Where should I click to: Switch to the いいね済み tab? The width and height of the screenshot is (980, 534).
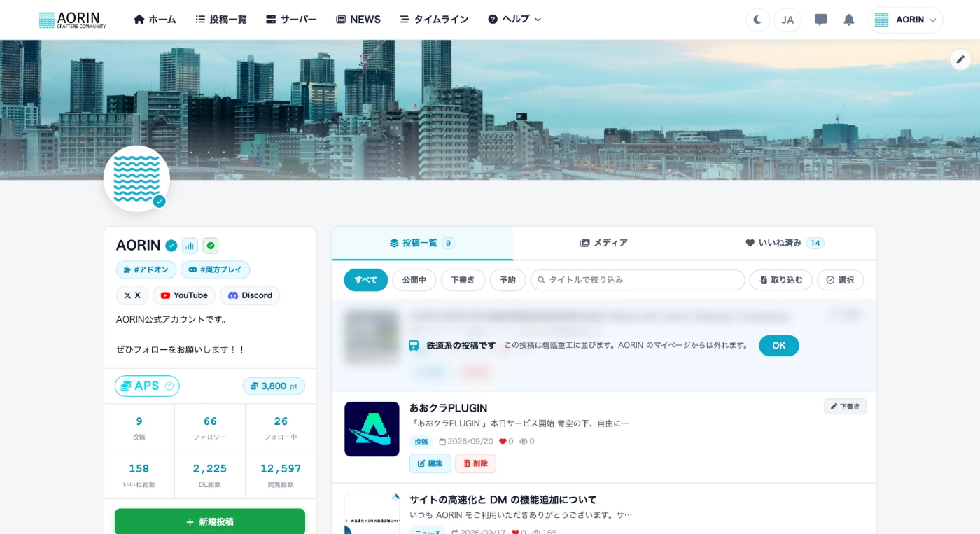785,243
